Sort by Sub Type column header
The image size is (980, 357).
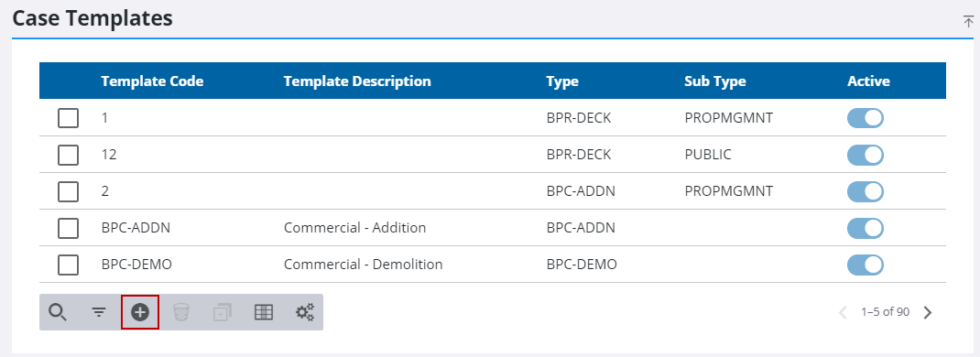(x=715, y=81)
